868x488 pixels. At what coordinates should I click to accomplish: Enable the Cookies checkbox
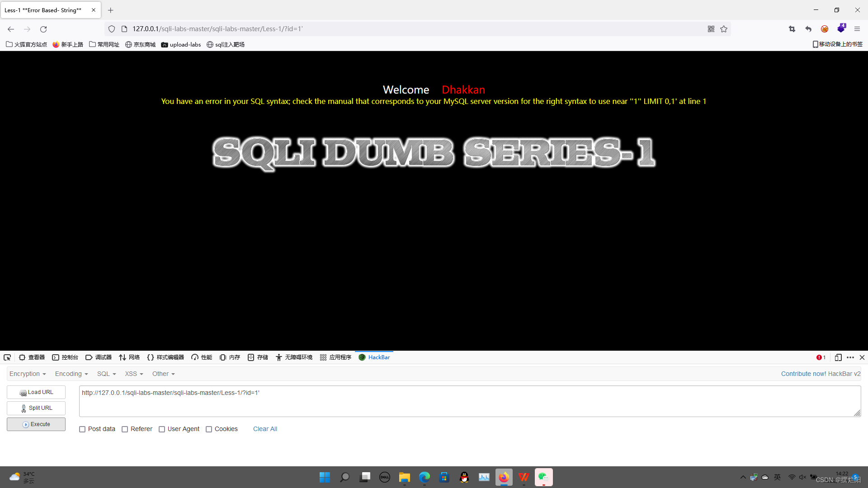(x=209, y=429)
